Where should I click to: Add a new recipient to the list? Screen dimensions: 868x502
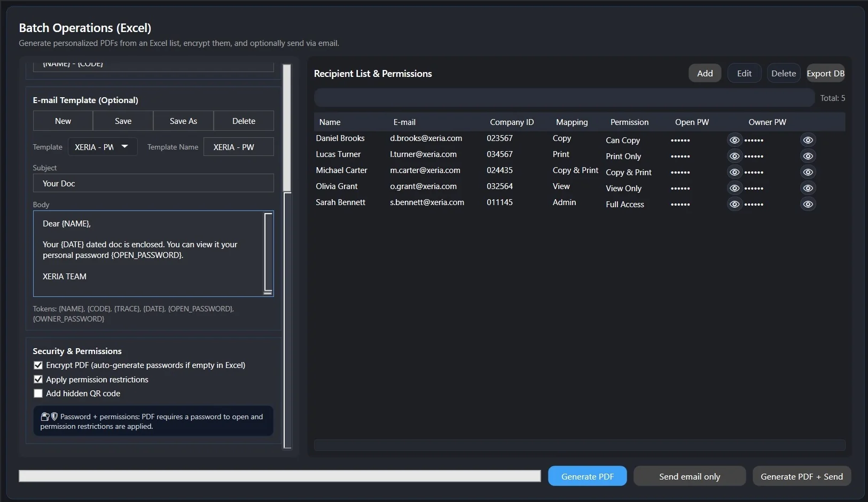pyautogui.click(x=704, y=73)
